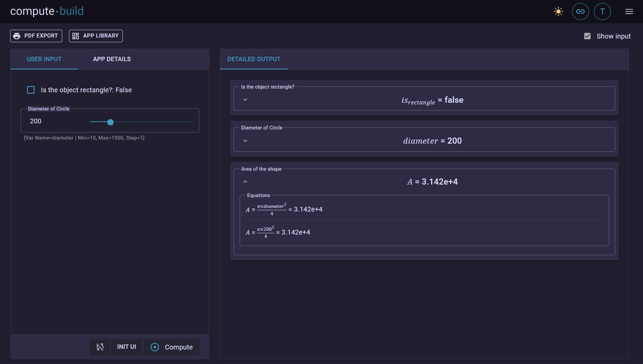Open the hamburger menu

[629, 11]
